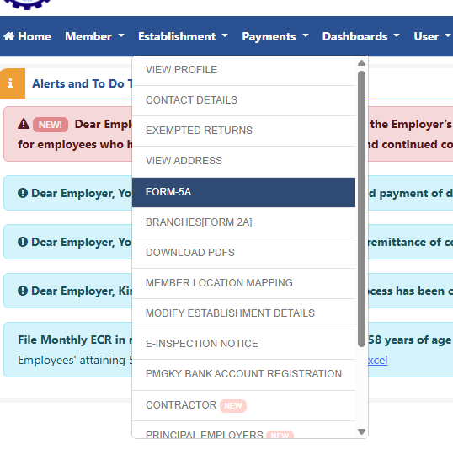Click the Home house icon
The height and width of the screenshot is (476, 453).
pos(8,36)
